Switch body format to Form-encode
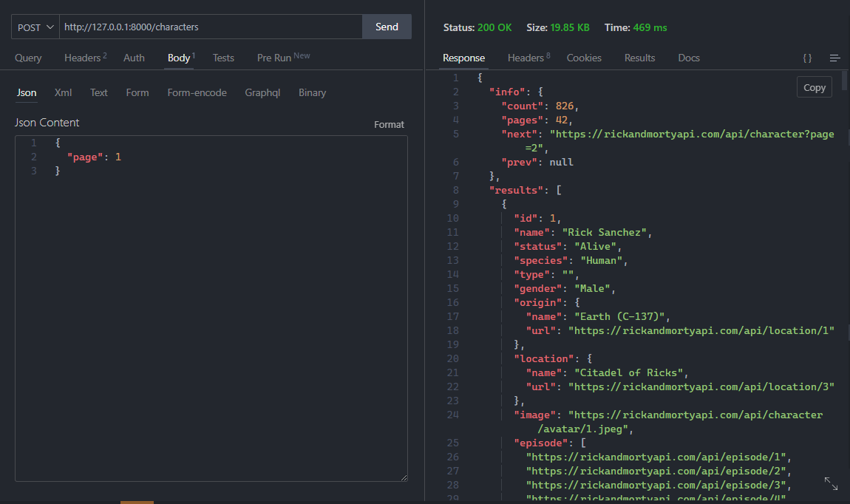The height and width of the screenshot is (504, 850). click(197, 92)
